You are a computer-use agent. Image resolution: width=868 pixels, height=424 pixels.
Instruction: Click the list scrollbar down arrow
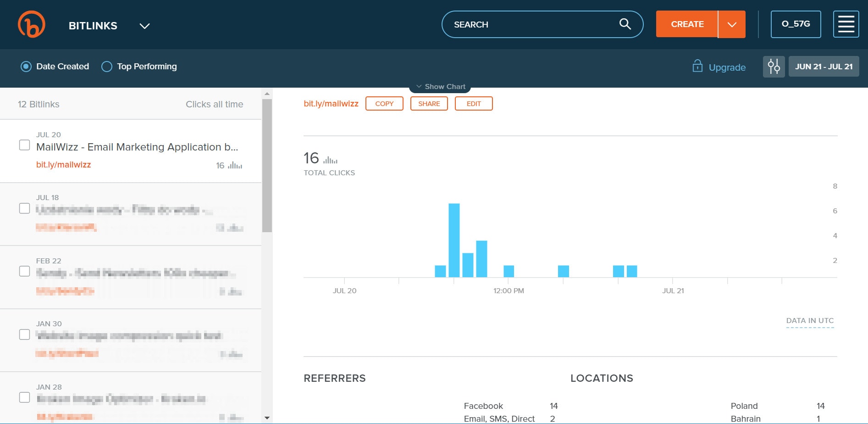[267, 418]
